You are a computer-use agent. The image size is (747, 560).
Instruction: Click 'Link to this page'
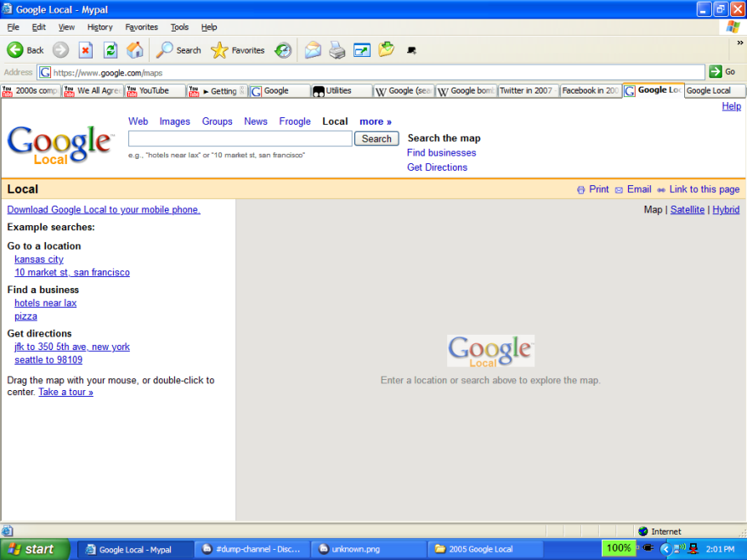[x=699, y=189]
